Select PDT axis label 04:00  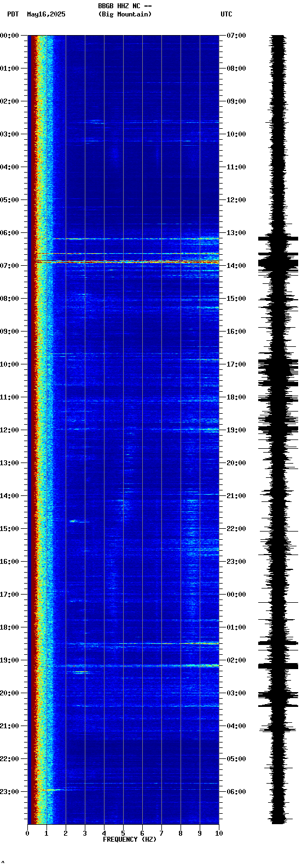click(x=10, y=167)
